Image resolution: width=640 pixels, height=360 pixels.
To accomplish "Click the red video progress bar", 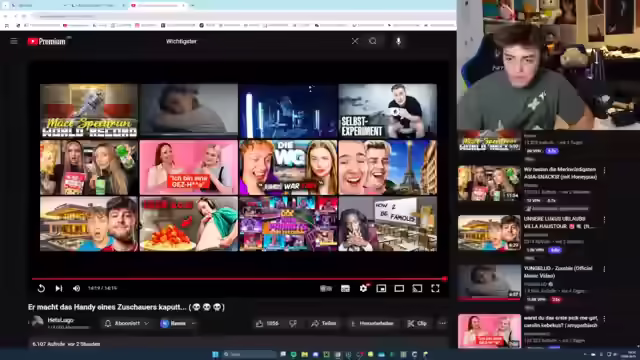I will pyautogui.click(x=239, y=279).
